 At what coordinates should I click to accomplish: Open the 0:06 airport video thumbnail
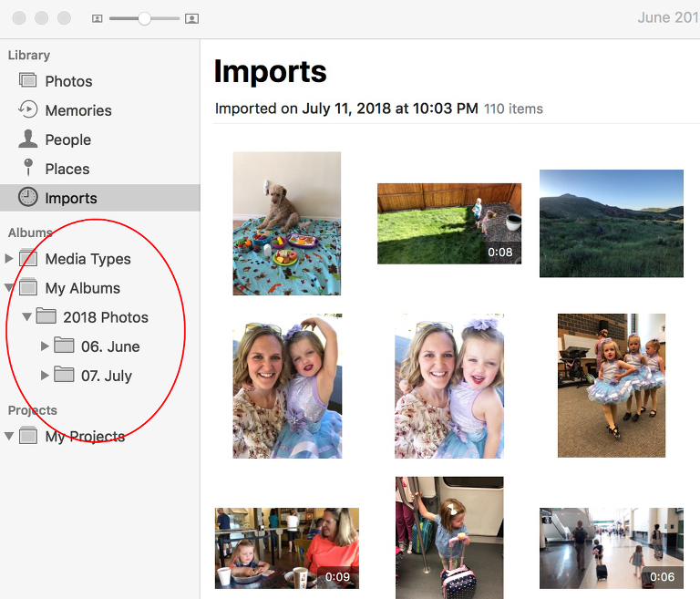coord(612,548)
